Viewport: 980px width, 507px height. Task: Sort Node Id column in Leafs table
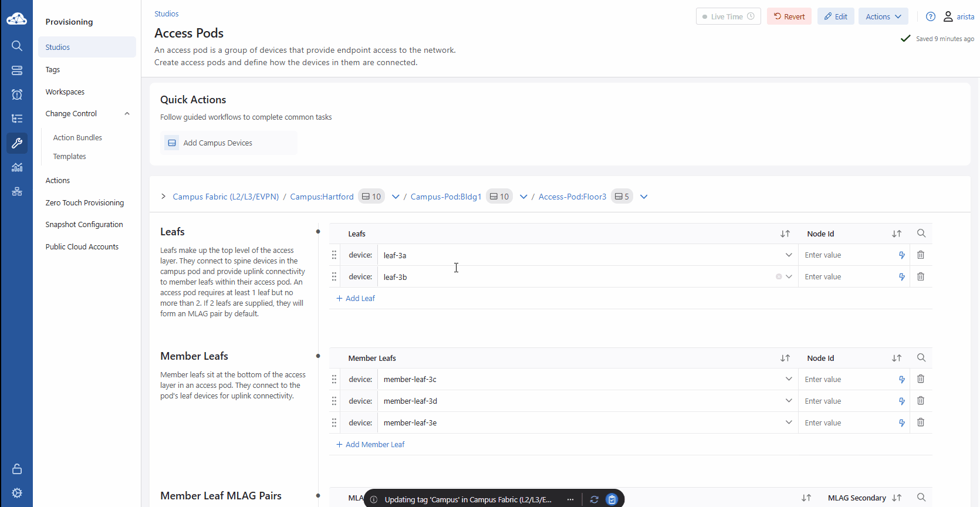(897, 234)
